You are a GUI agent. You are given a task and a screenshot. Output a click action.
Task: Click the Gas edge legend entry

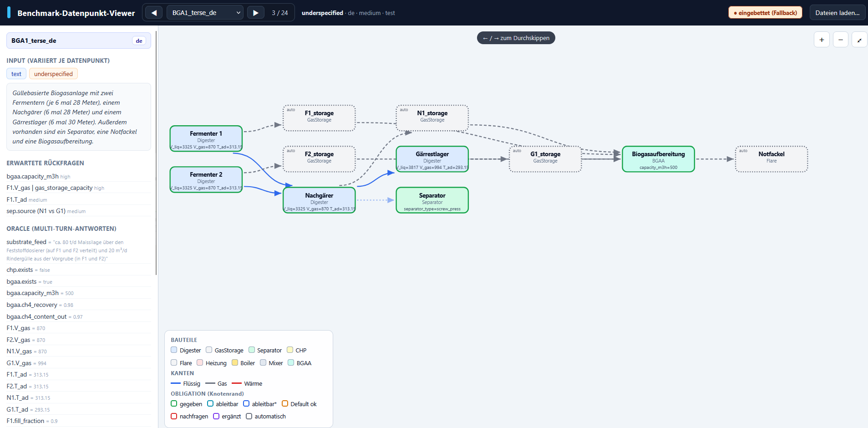(x=216, y=383)
